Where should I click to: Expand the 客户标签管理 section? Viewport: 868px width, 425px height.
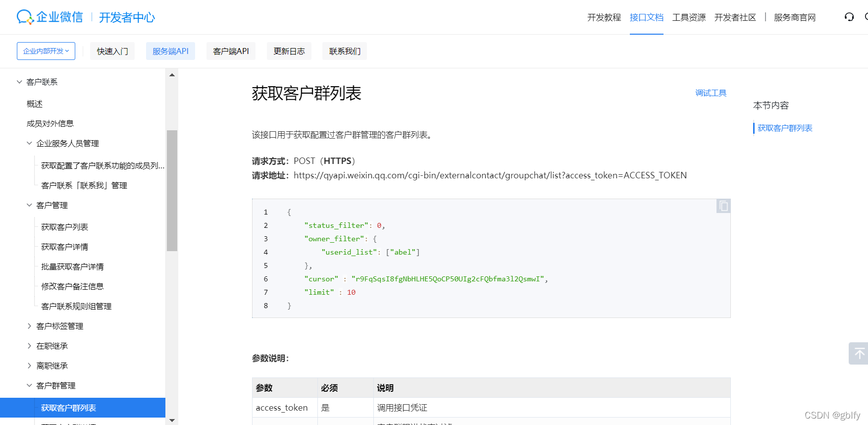(29, 326)
